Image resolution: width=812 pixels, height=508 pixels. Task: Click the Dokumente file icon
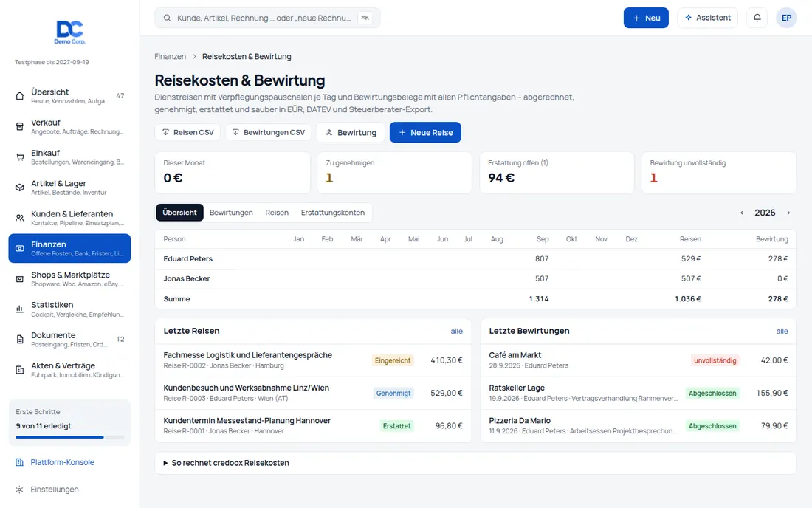coord(20,340)
